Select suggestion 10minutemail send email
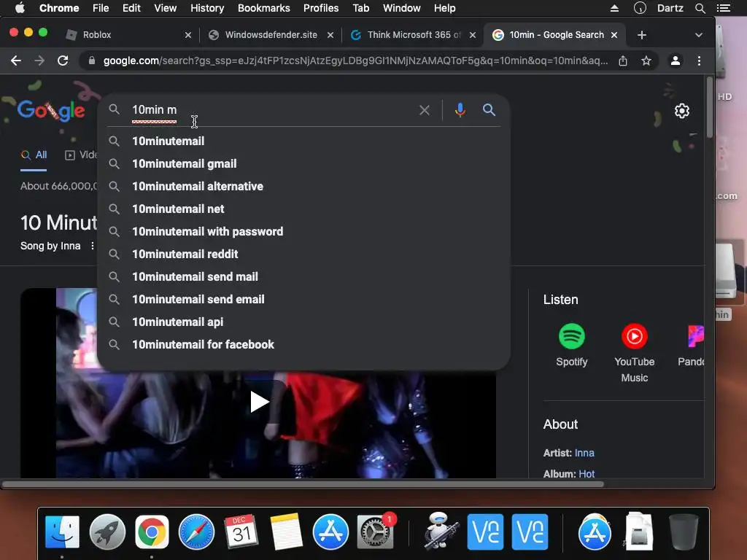The height and width of the screenshot is (560, 747). [304, 300]
